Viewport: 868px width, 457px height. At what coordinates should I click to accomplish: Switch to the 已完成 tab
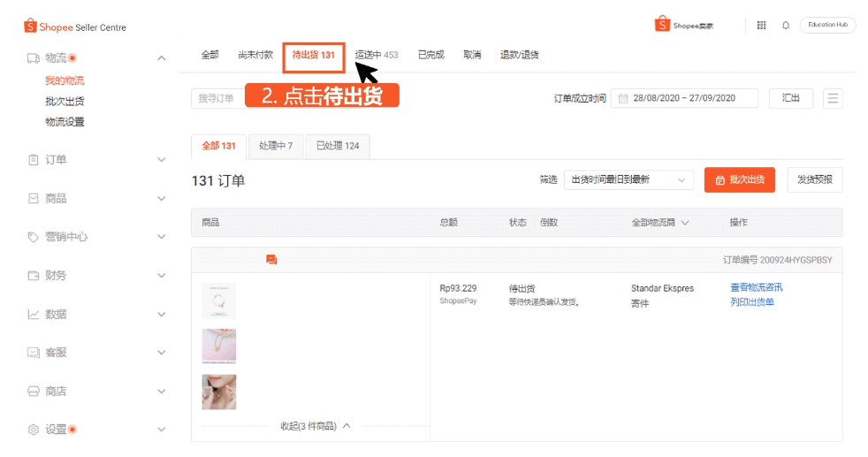tap(430, 55)
